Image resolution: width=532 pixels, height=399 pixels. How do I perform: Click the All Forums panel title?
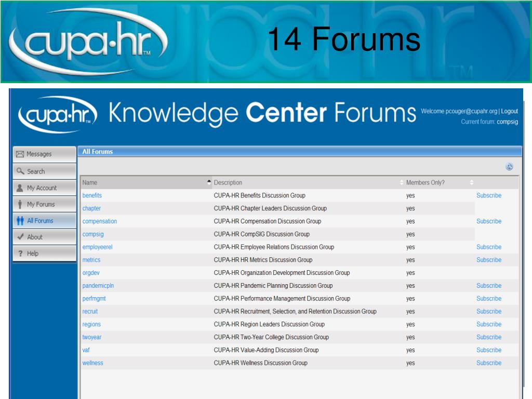(x=98, y=152)
